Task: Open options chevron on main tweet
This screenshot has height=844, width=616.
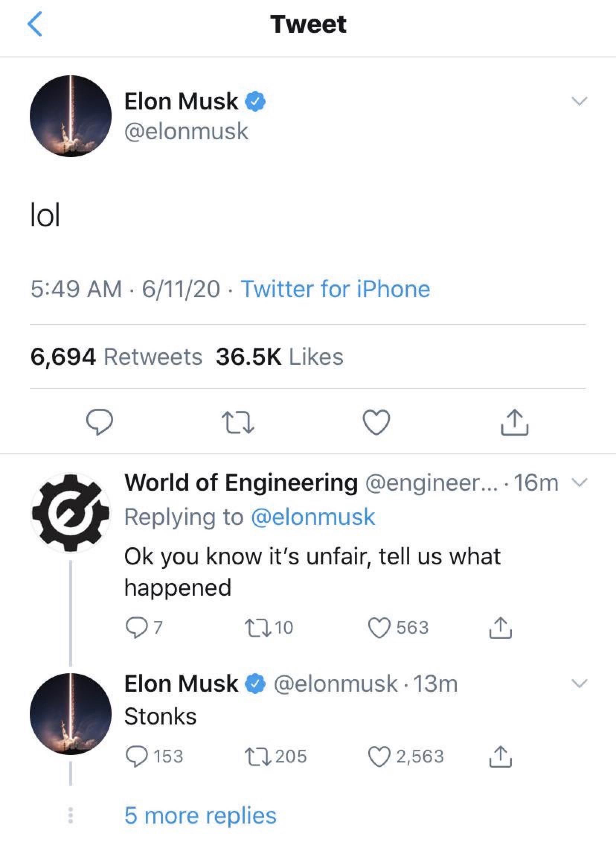Action: 580,101
